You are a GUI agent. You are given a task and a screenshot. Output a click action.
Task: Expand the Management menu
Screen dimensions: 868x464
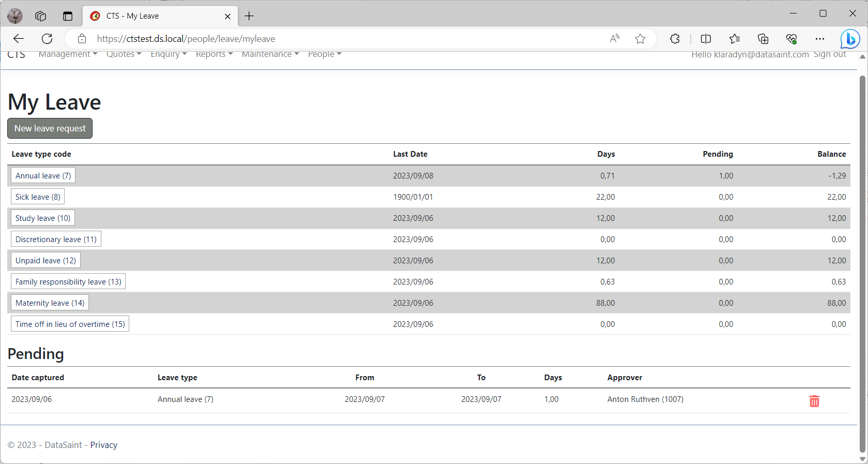(68, 54)
